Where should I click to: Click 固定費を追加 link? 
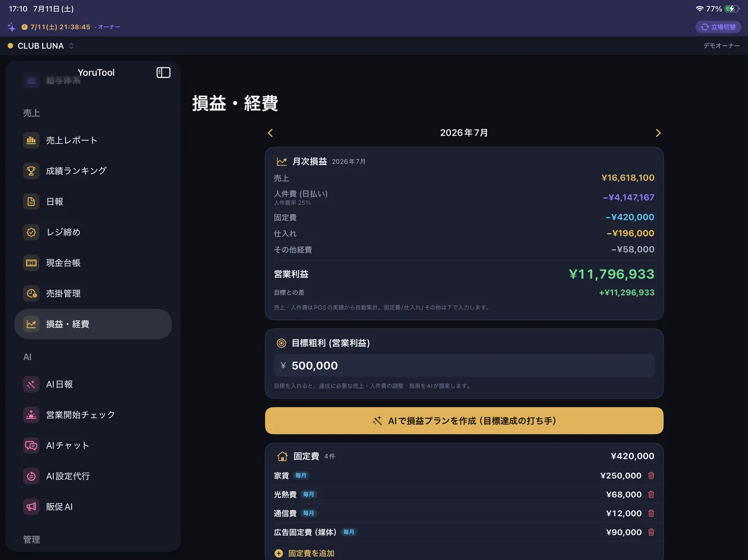305,554
